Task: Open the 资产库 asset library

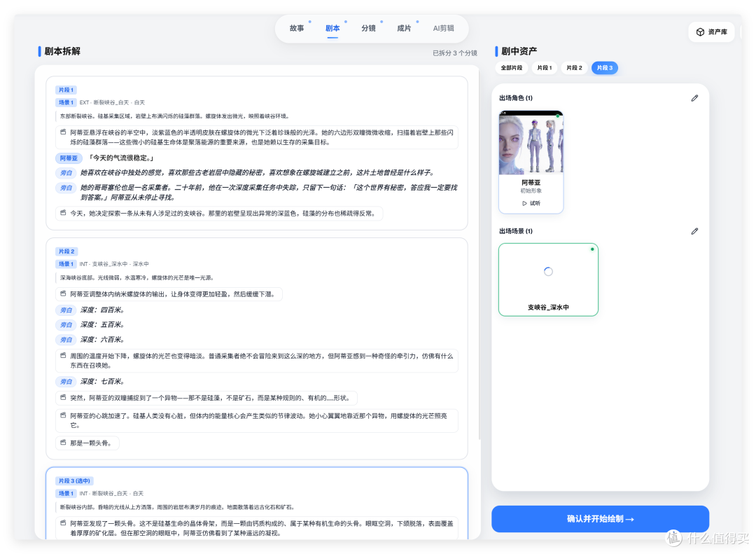Action: tap(711, 32)
